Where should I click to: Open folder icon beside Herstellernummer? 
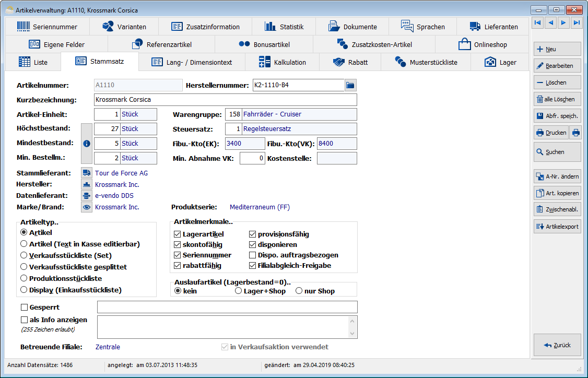pyautogui.click(x=350, y=85)
